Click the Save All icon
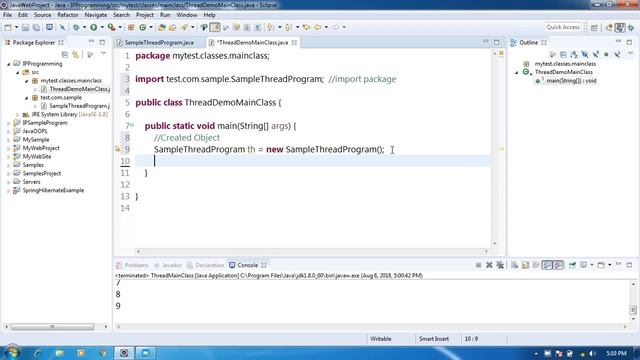This screenshot has height=360, width=640. pyautogui.click(x=36, y=27)
